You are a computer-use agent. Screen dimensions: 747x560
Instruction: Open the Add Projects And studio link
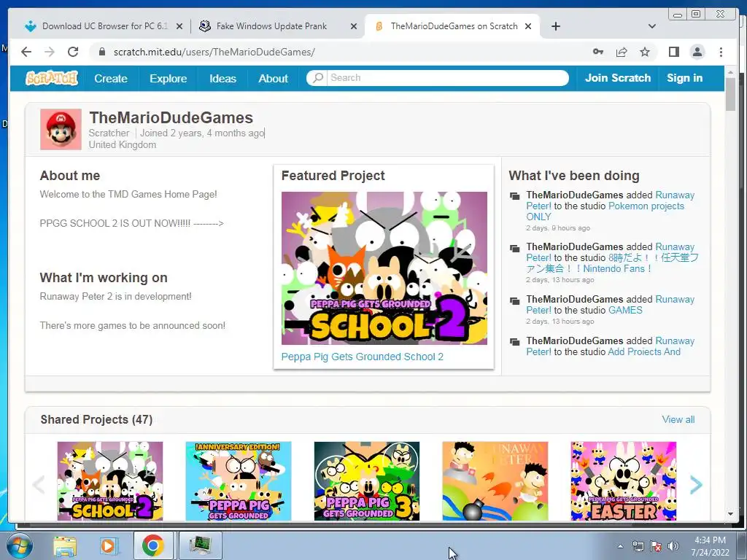point(644,351)
